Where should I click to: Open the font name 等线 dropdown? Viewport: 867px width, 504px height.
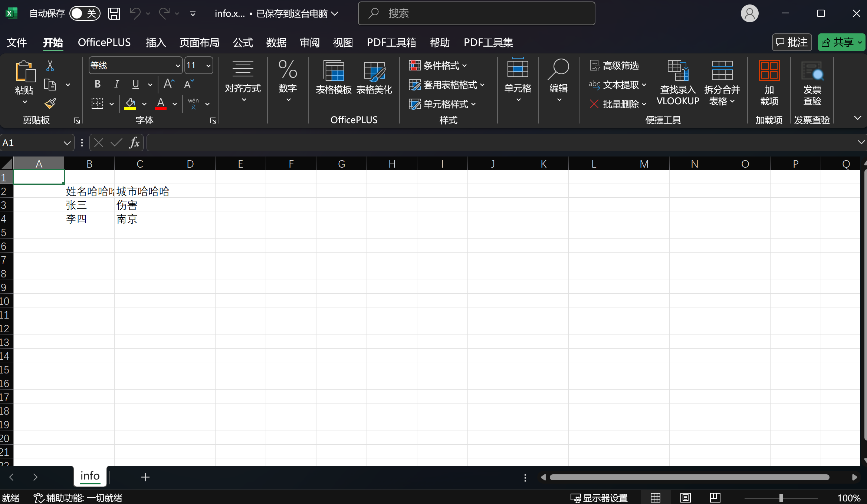(x=178, y=66)
